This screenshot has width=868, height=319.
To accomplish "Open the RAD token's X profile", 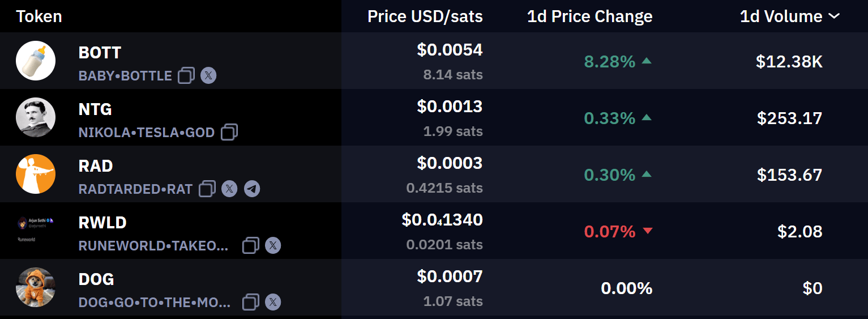I will tap(229, 189).
